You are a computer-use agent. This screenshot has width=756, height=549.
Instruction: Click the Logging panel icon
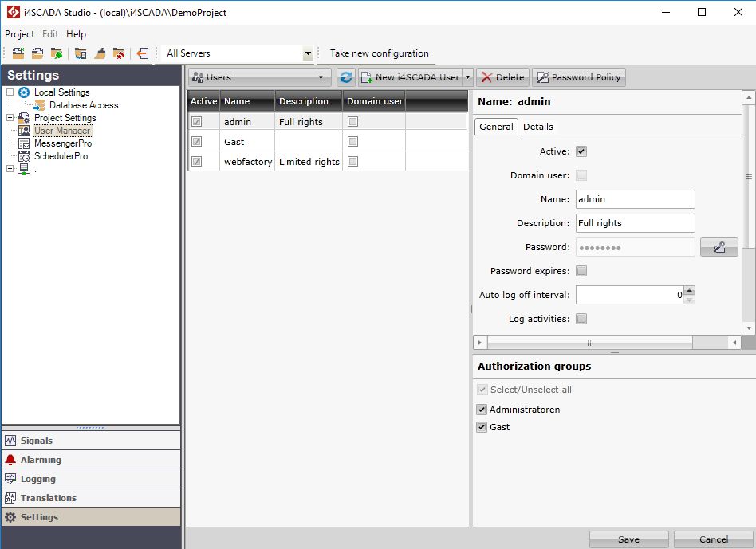(10, 479)
